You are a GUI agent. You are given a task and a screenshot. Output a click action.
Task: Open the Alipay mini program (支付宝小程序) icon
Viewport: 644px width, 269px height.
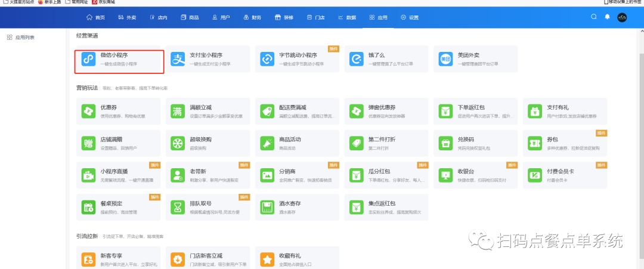[x=178, y=59]
